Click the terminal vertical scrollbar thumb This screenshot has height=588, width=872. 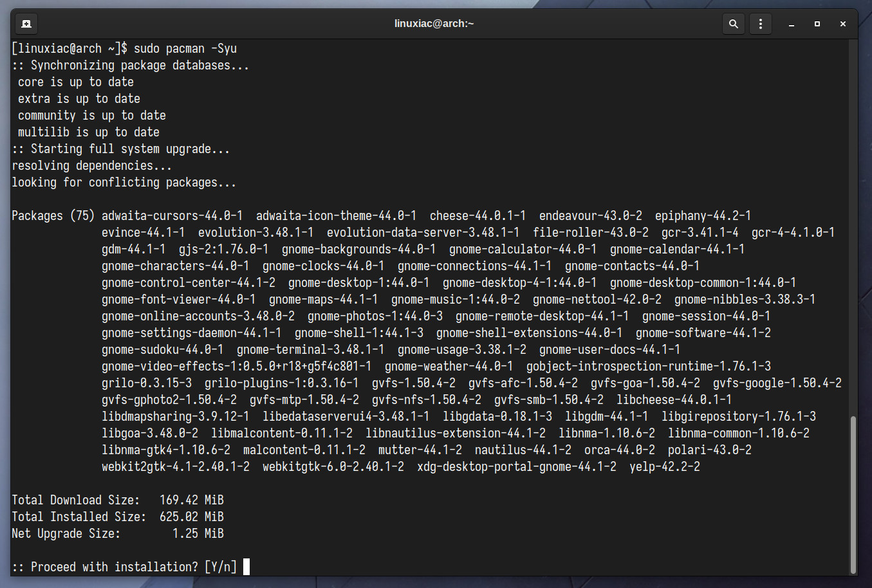click(x=853, y=494)
